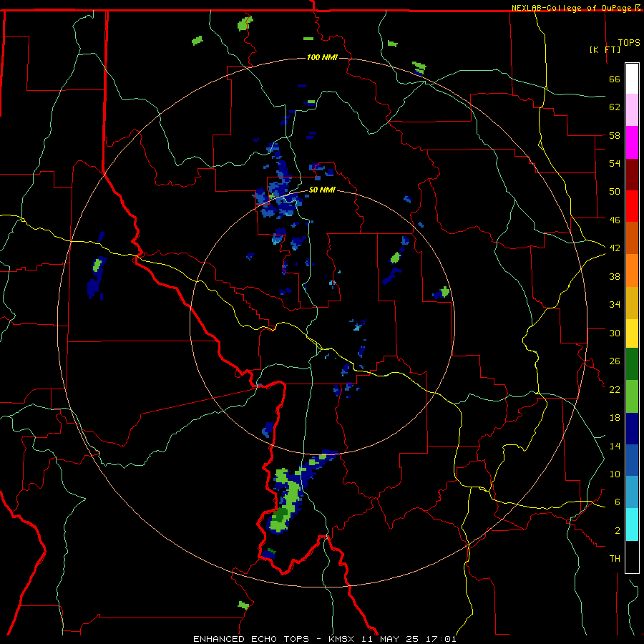Viewport: 644px width, 644px height.
Task: Click the light pink legend swatch
Action: 632,110
